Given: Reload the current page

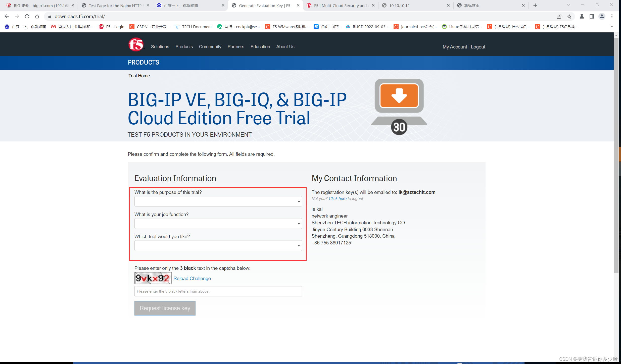Looking at the screenshot, I should click(27, 16).
